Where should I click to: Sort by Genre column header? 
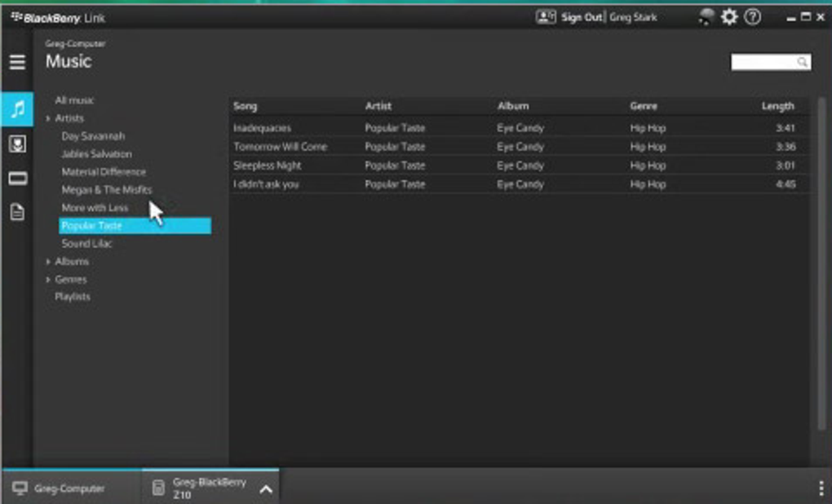point(644,106)
